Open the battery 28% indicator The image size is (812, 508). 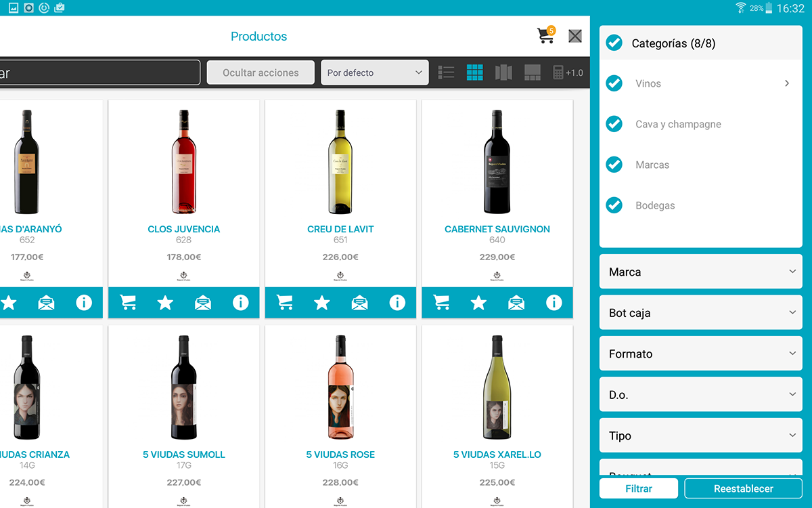[x=762, y=8]
